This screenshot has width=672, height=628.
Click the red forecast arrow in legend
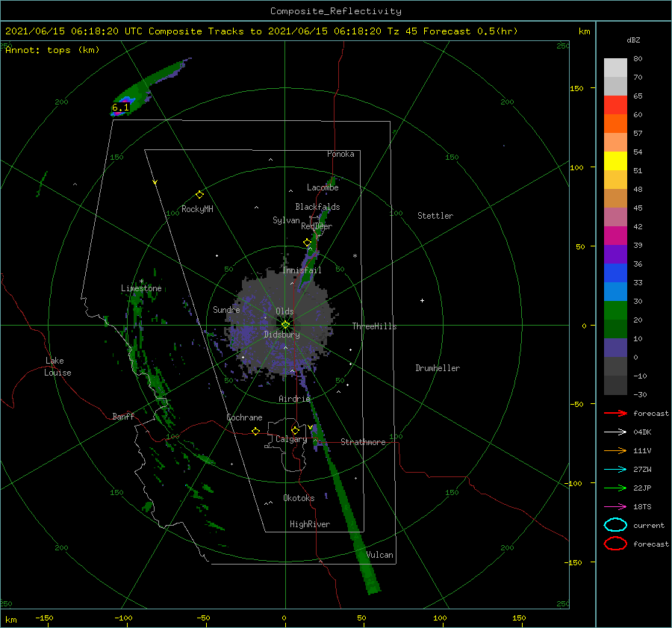pyautogui.click(x=615, y=413)
